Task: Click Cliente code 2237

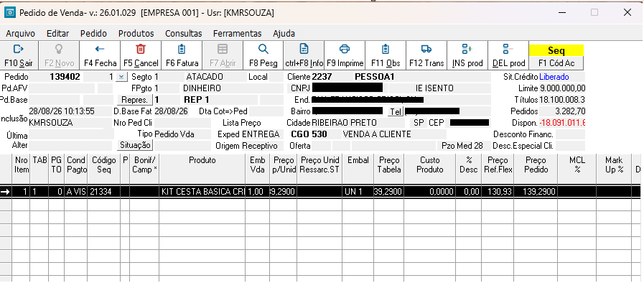Action: 322,77
